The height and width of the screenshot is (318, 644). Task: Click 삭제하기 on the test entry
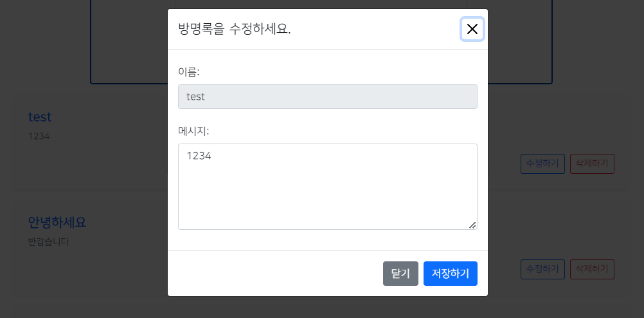point(592,164)
